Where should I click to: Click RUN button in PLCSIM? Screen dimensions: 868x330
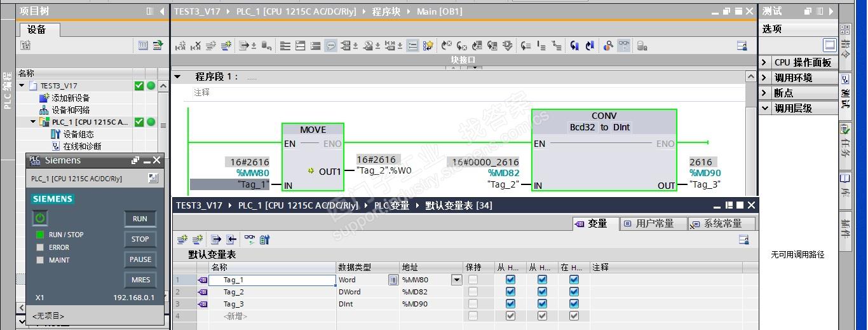[140, 219]
